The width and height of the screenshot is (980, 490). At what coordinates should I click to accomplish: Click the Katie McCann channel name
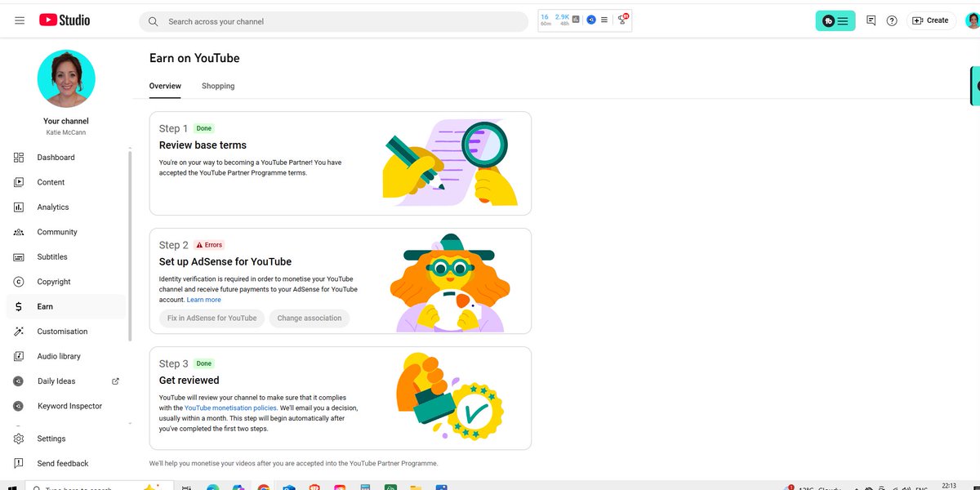point(66,132)
